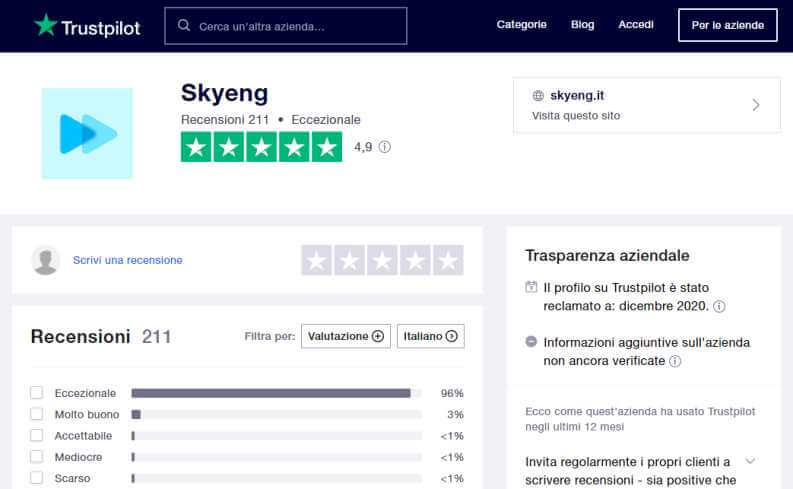This screenshot has height=489, width=793.
Task: Click the green Trustpilot rating stars
Action: coord(261,147)
